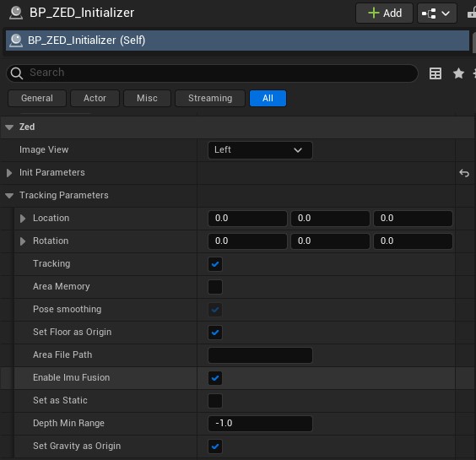Click the Search details field

tap(213, 73)
